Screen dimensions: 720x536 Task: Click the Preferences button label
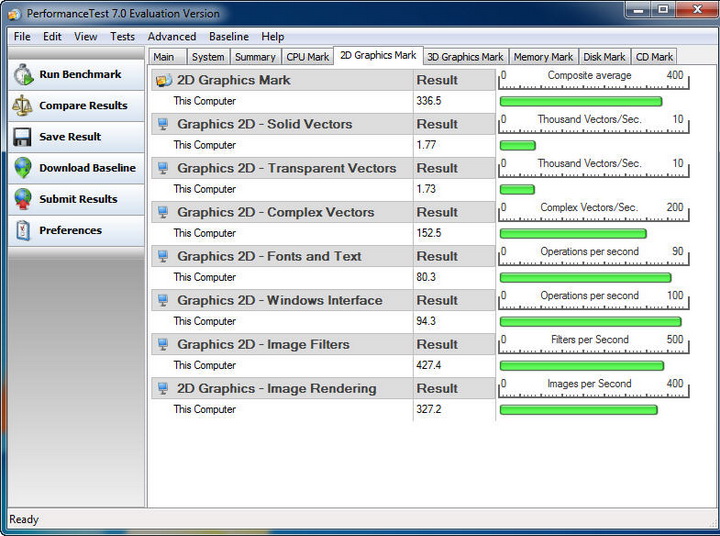(x=70, y=230)
